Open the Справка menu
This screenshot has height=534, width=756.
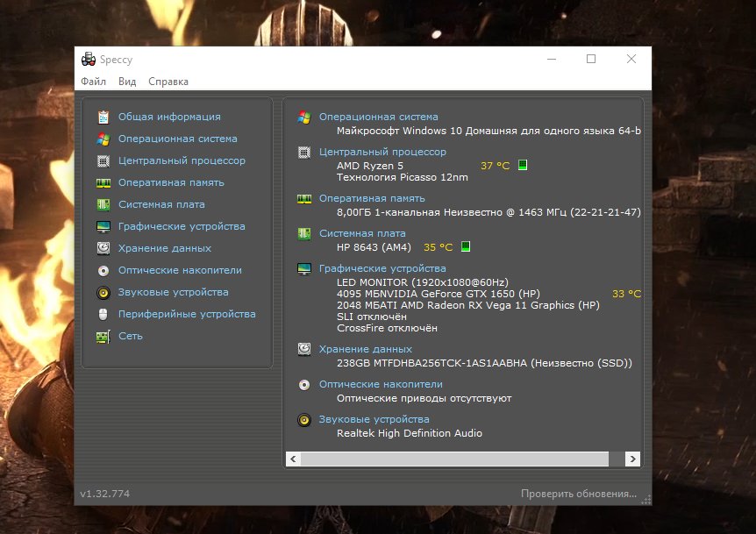click(x=168, y=82)
